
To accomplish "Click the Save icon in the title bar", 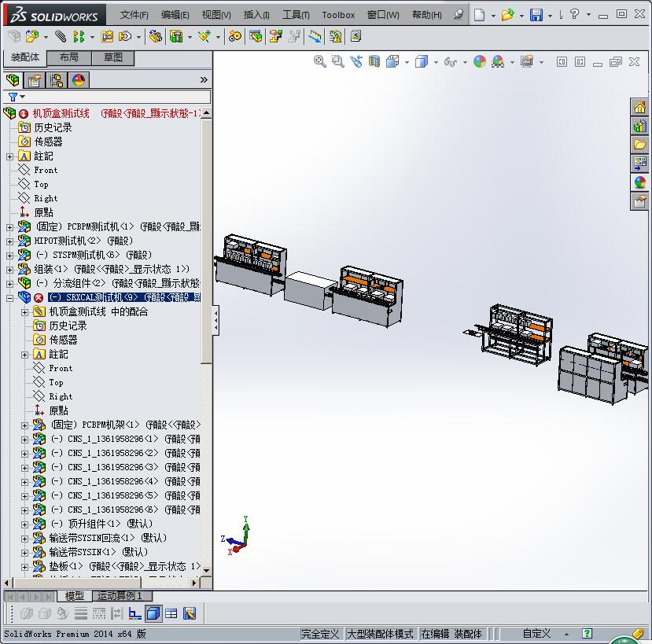I will pos(536,15).
